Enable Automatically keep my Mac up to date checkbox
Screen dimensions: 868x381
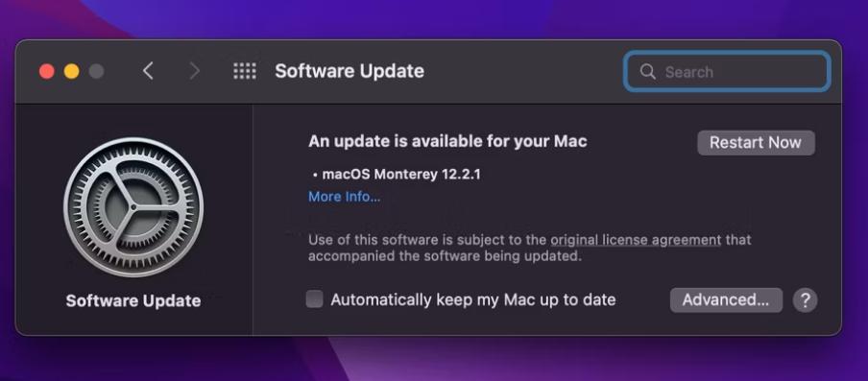[x=314, y=299]
